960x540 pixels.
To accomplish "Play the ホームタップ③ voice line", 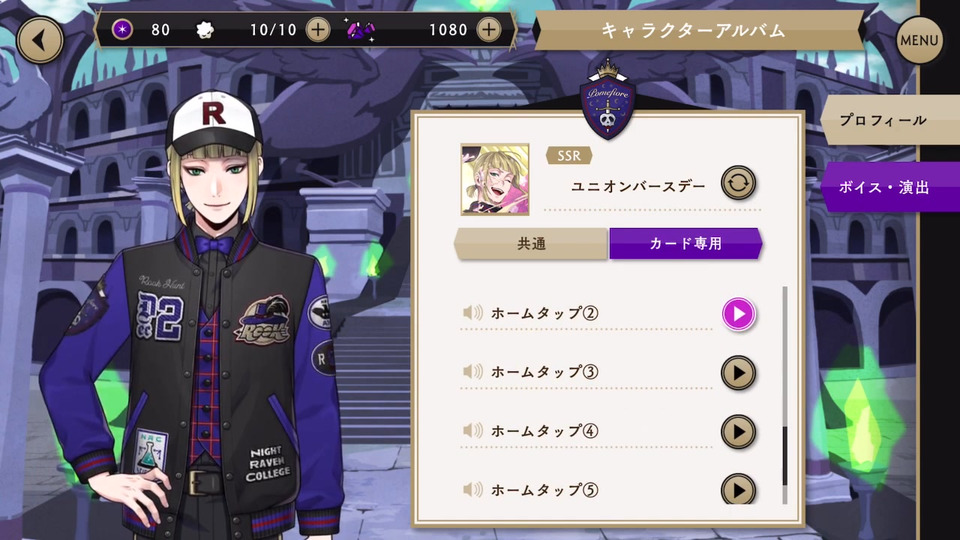I will tap(738, 373).
